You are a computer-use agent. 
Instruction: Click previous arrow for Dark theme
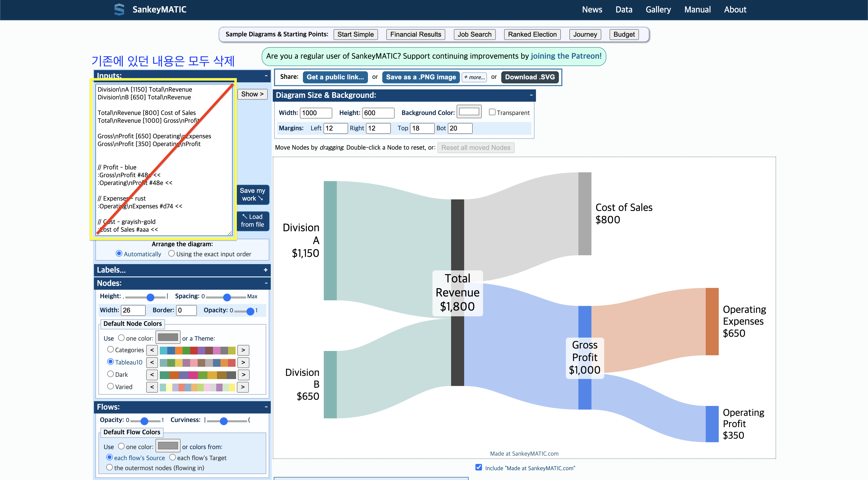tap(152, 375)
